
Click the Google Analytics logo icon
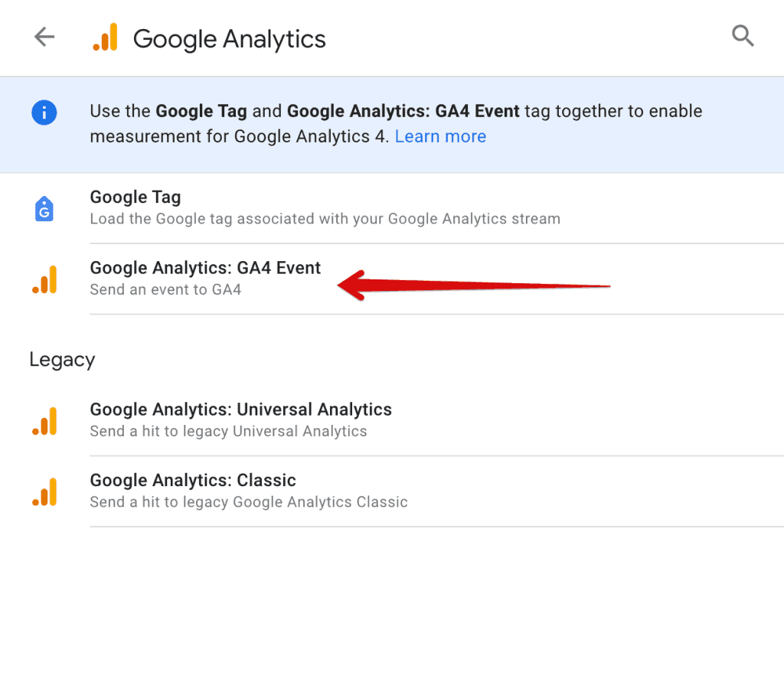[106, 36]
